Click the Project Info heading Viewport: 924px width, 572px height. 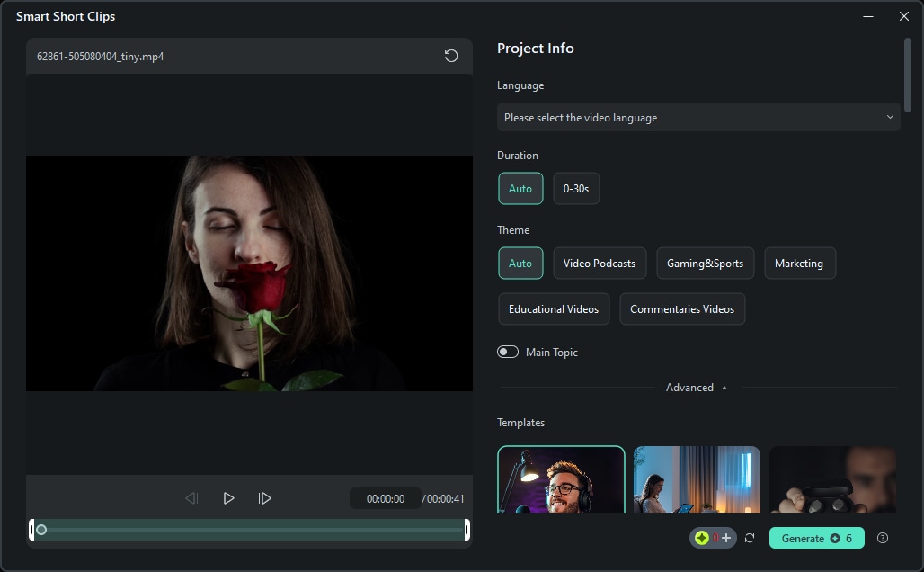coord(535,49)
